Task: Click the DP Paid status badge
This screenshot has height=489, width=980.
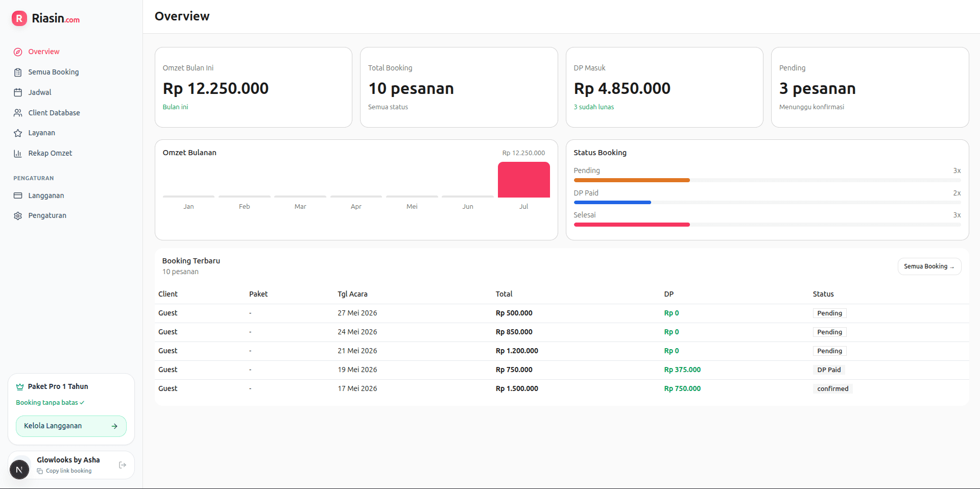Action: [829, 370]
